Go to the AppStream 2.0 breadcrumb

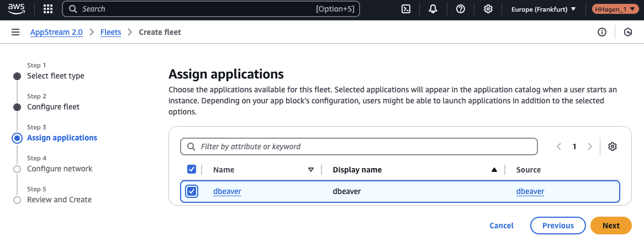point(57,32)
